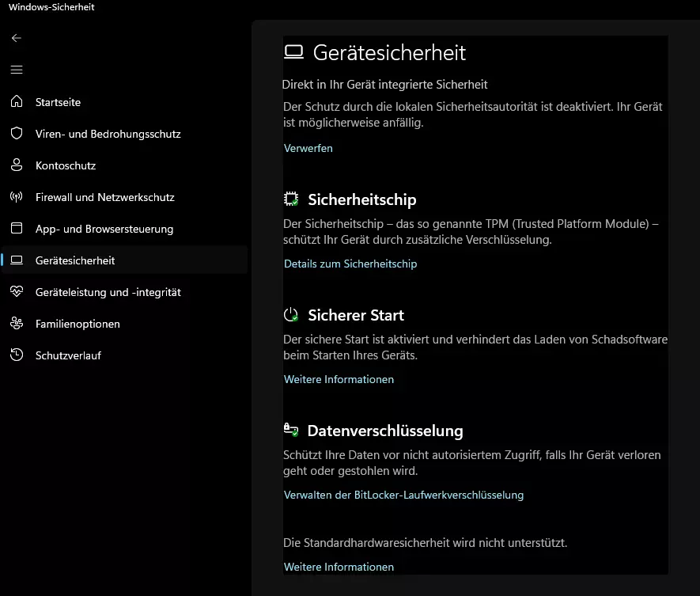Open the hamburger navigation menu
This screenshot has width=700, height=596.
pos(17,70)
